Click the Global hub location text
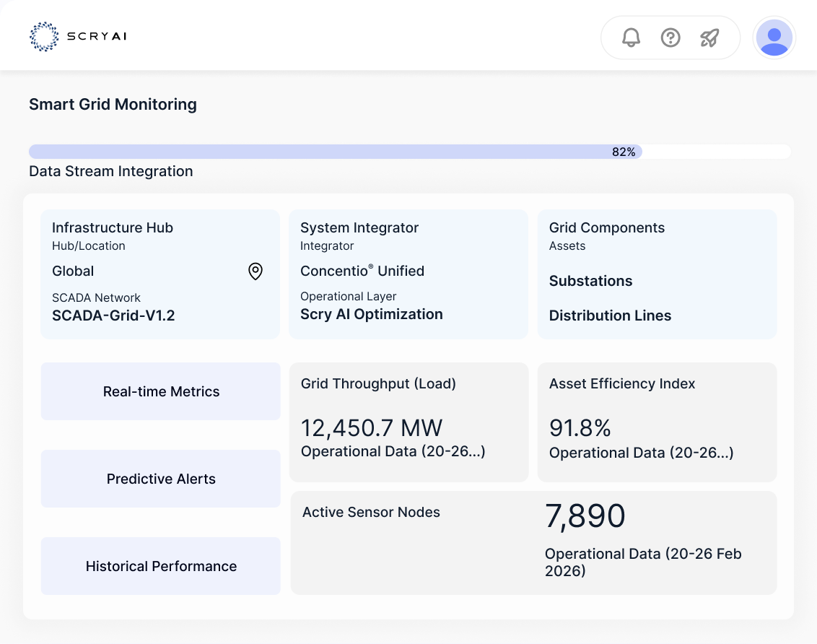 73,271
